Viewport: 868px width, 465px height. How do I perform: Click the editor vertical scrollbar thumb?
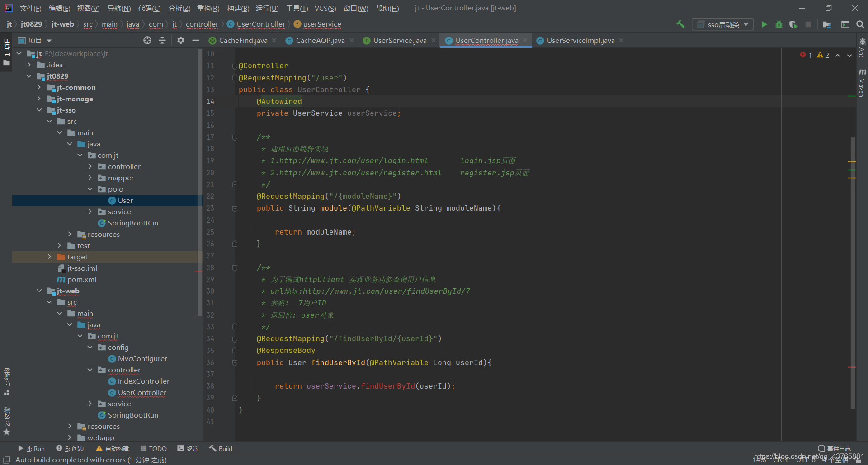853,273
